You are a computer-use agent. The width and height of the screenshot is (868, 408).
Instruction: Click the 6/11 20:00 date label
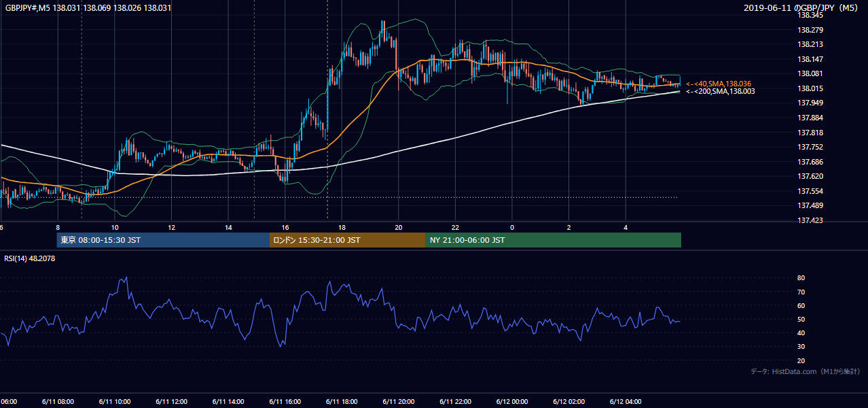pos(399,402)
